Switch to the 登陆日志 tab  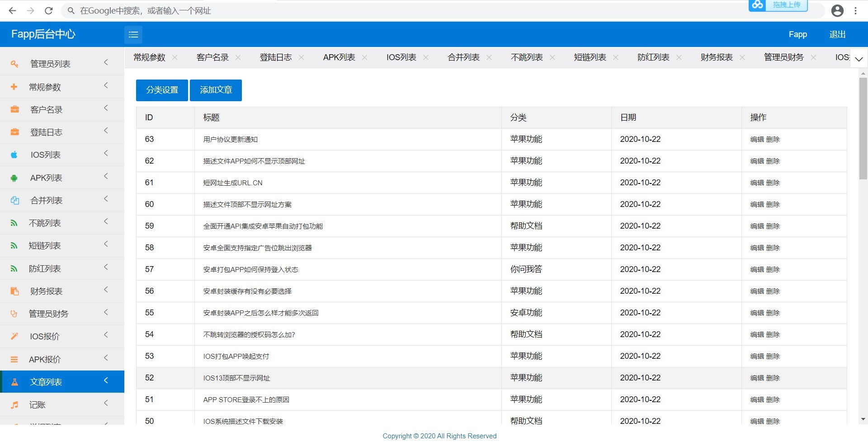(275, 57)
